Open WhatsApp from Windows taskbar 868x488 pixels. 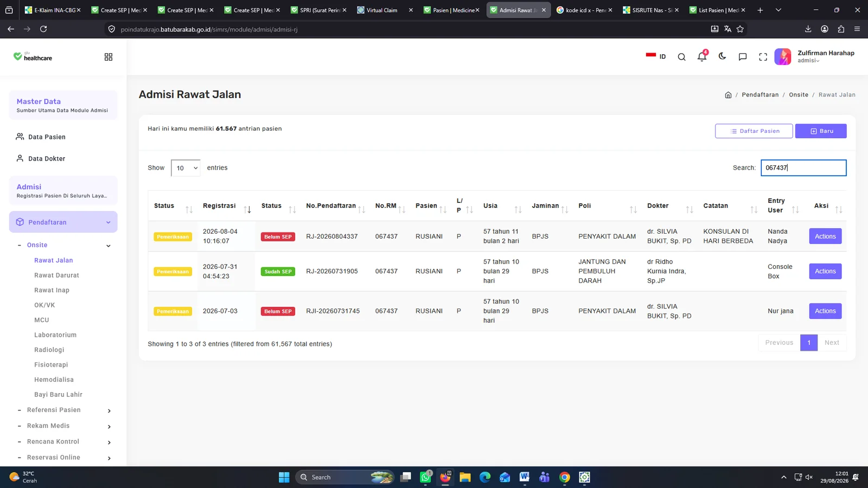(x=426, y=477)
